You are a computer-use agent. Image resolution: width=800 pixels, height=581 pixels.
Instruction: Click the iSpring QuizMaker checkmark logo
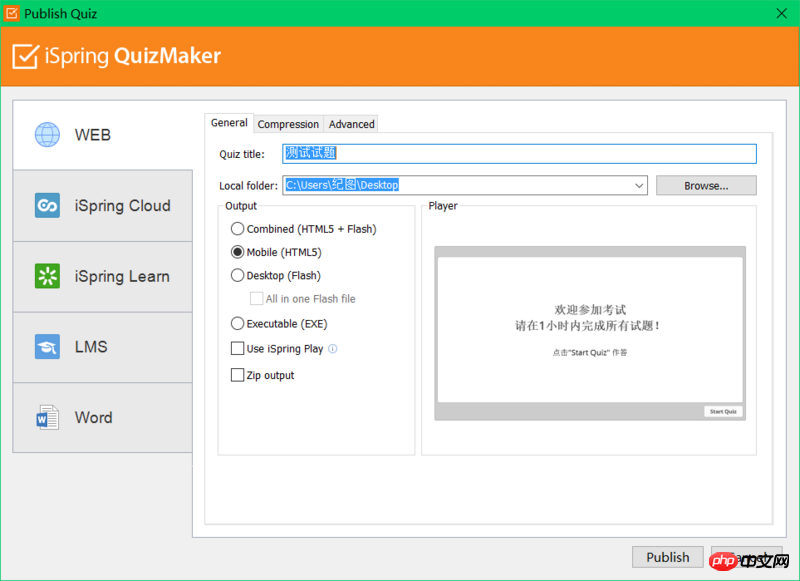tap(25, 56)
